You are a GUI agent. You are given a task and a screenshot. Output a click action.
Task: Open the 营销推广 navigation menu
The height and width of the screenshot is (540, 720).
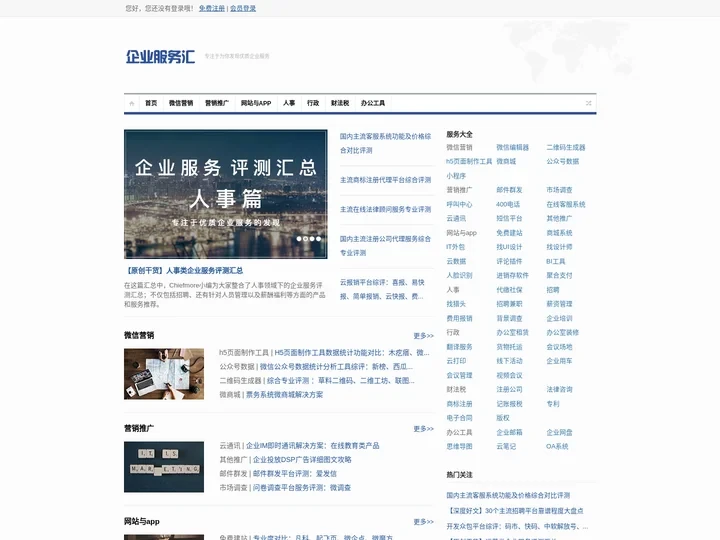217,103
